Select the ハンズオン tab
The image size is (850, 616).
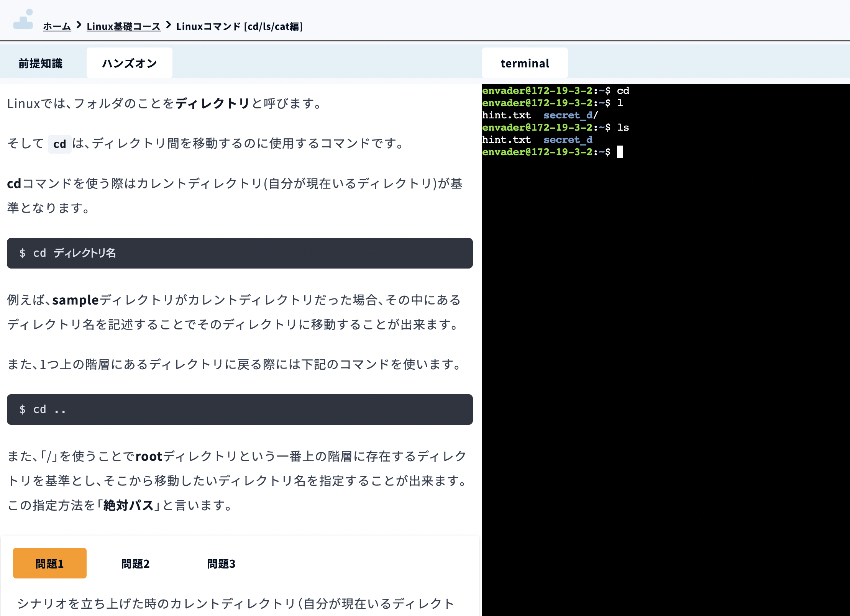pos(129,63)
